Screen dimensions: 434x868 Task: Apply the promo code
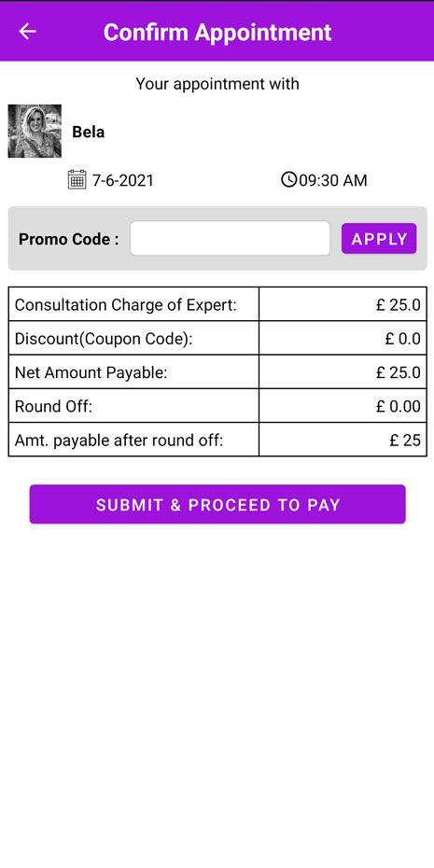coord(379,239)
